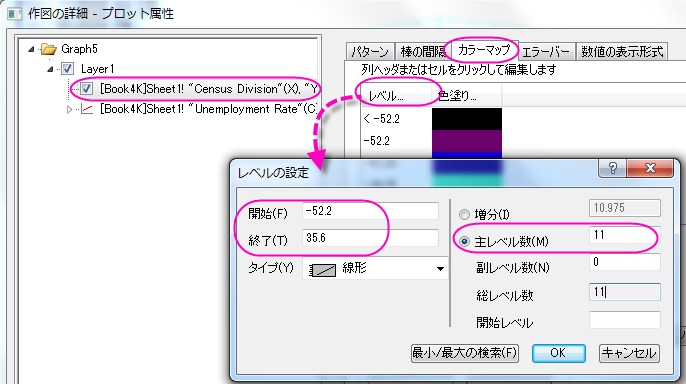Screen dimensions: 686x384
Task: Select the Unemployment Rate plot tree row
Action: (209, 109)
